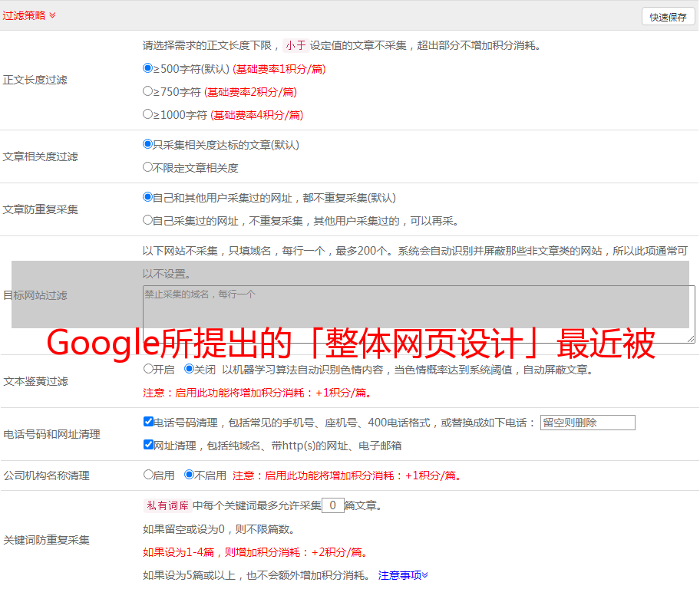The image size is (700, 589).
Task: Click the 快速保存 button
Action: click(668, 17)
